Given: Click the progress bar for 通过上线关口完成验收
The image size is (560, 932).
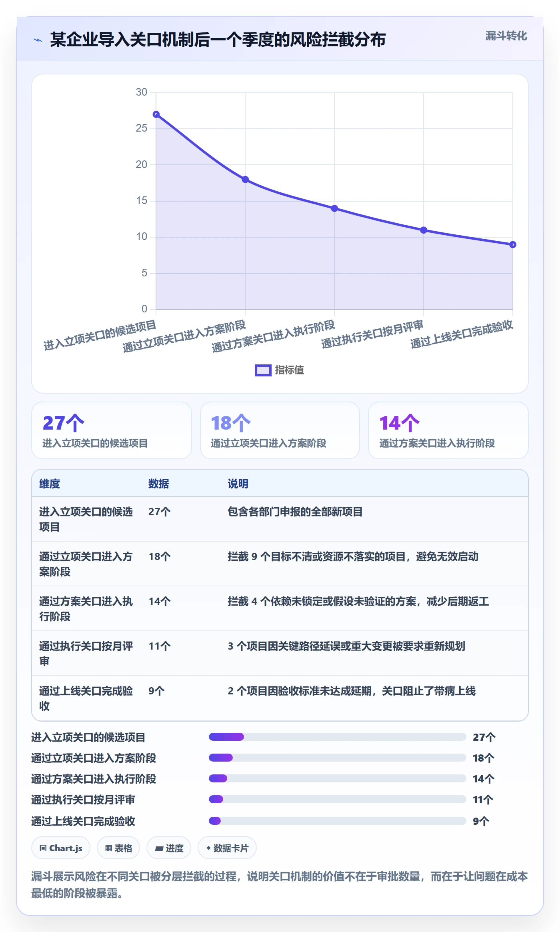Looking at the screenshot, I should point(337,821).
